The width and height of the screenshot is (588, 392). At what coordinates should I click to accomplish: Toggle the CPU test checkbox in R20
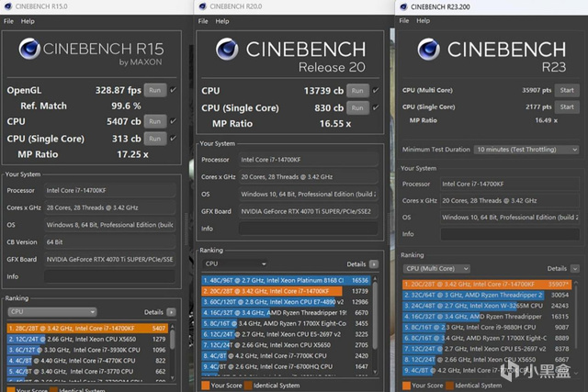tap(377, 91)
